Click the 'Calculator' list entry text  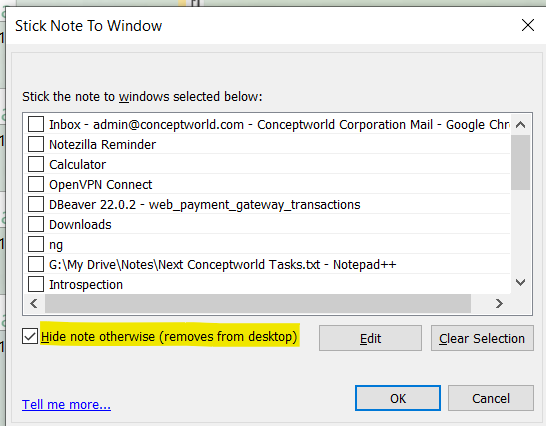77,164
